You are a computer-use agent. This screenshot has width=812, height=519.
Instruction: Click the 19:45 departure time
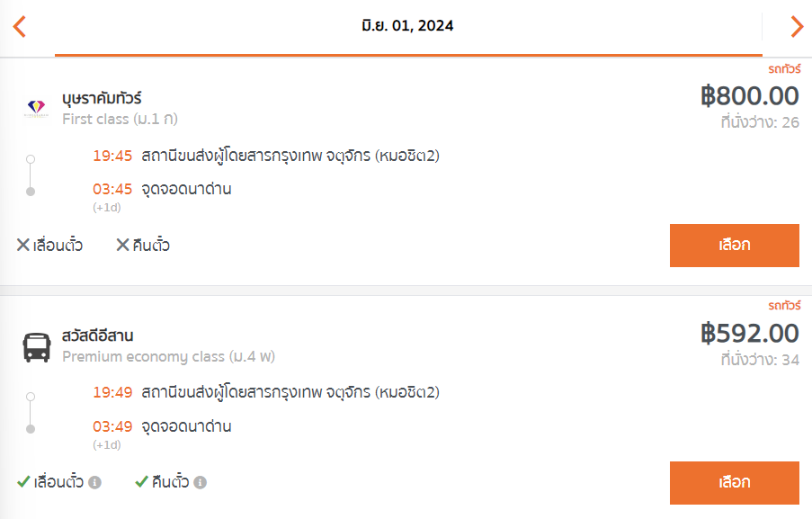click(112, 156)
